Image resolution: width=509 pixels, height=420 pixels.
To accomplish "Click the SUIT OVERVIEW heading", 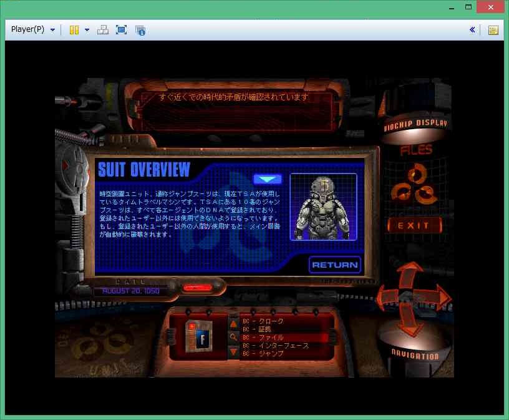I will coord(144,169).
